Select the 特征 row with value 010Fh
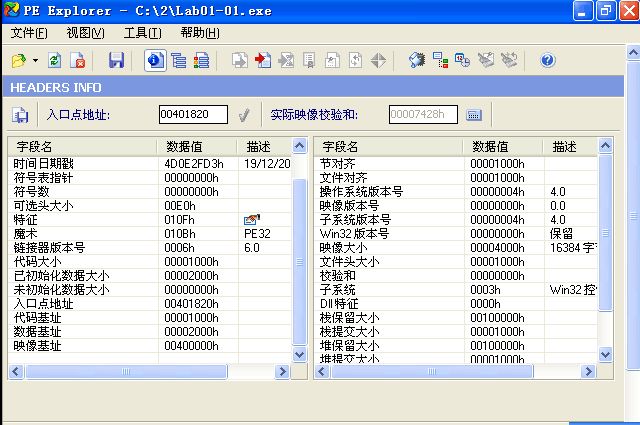The height and width of the screenshot is (425, 640). click(x=150, y=220)
